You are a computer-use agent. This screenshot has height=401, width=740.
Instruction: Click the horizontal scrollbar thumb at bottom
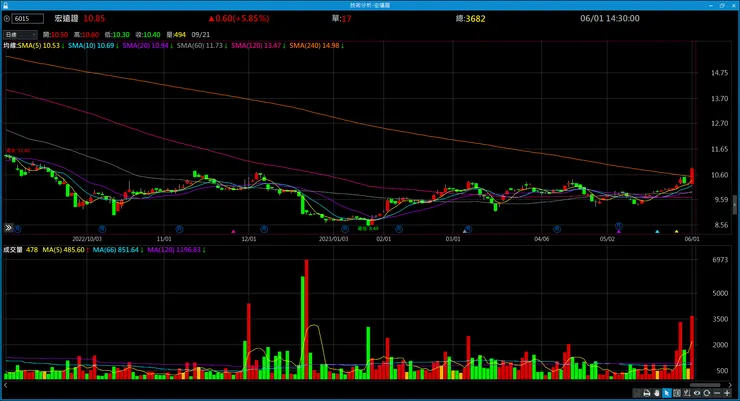705,385
